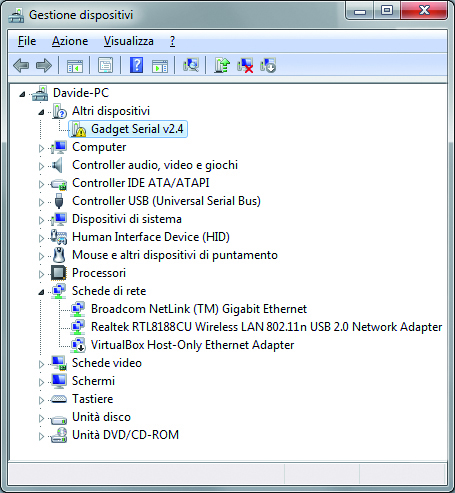Click the Schede video icon
This screenshot has height=493, width=455.
59,363
